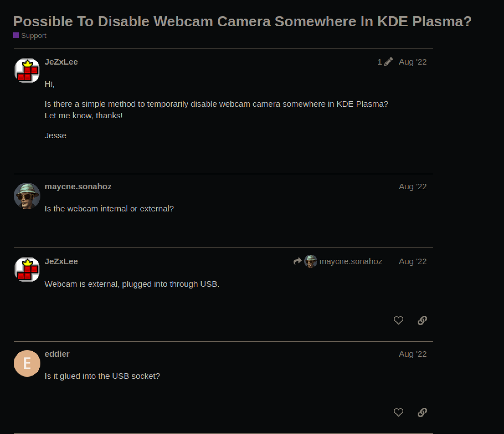Like eddier's glued USB socket post
The height and width of the screenshot is (434, 504).
[x=398, y=412]
